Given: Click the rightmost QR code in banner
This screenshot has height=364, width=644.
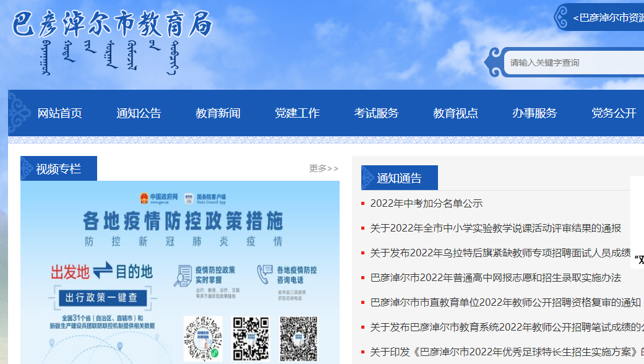Looking at the screenshot, I should click(x=299, y=339).
